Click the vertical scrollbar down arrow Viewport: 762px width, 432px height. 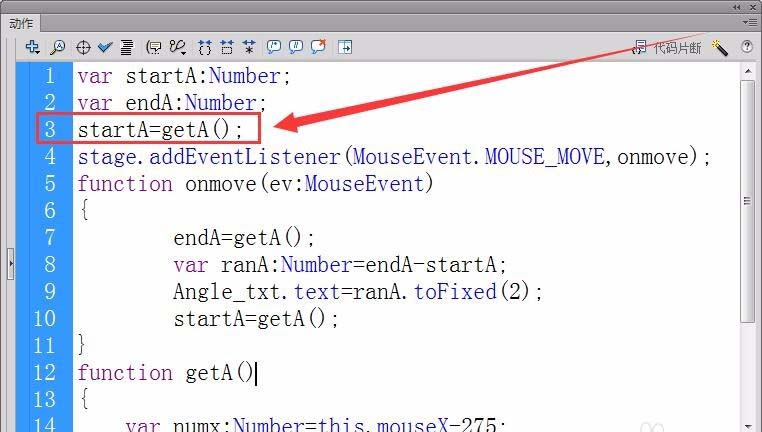(x=748, y=426)
